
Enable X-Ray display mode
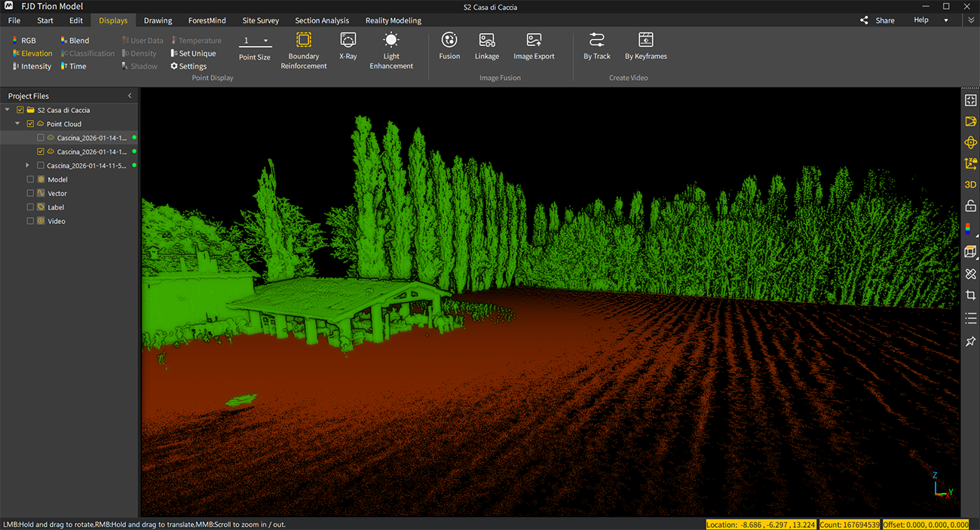348,41
